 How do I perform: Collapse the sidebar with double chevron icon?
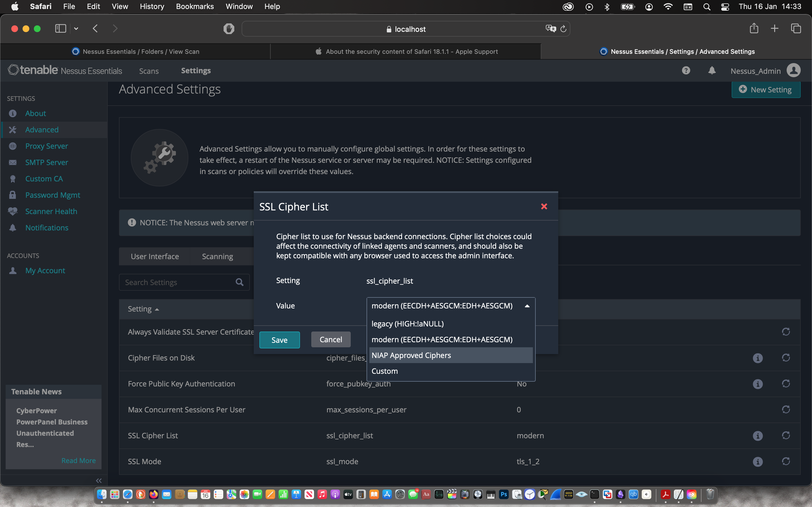click(99, 481)
